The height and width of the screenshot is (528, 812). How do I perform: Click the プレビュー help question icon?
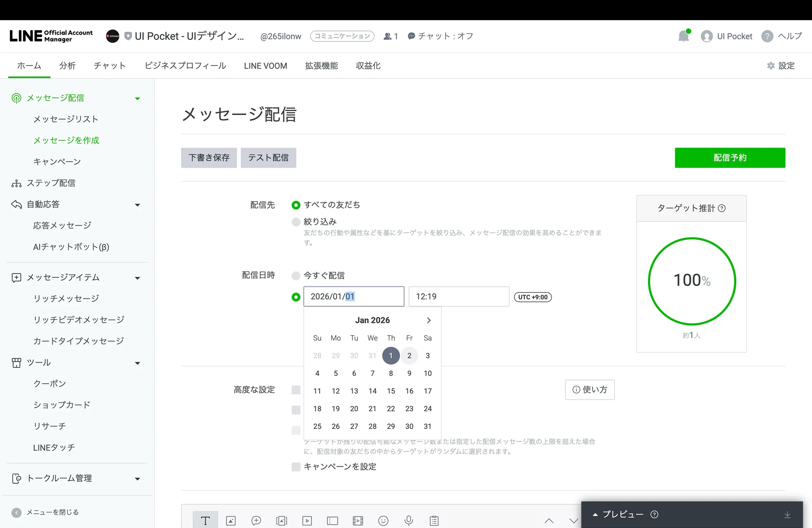(654, 514)
